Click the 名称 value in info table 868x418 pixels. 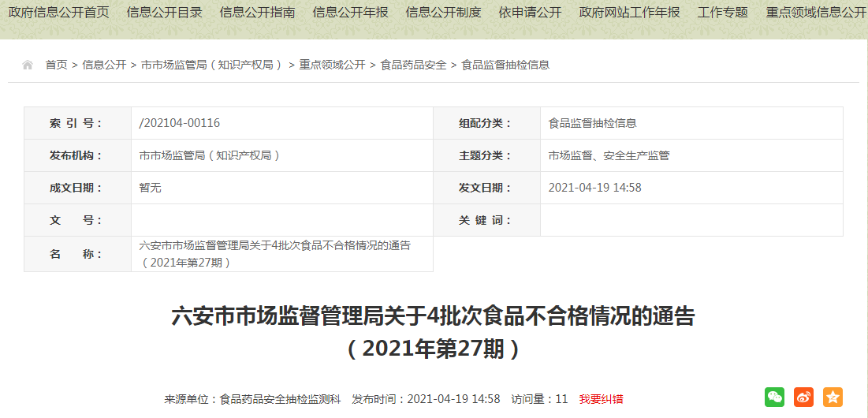[x=275, y=254]
